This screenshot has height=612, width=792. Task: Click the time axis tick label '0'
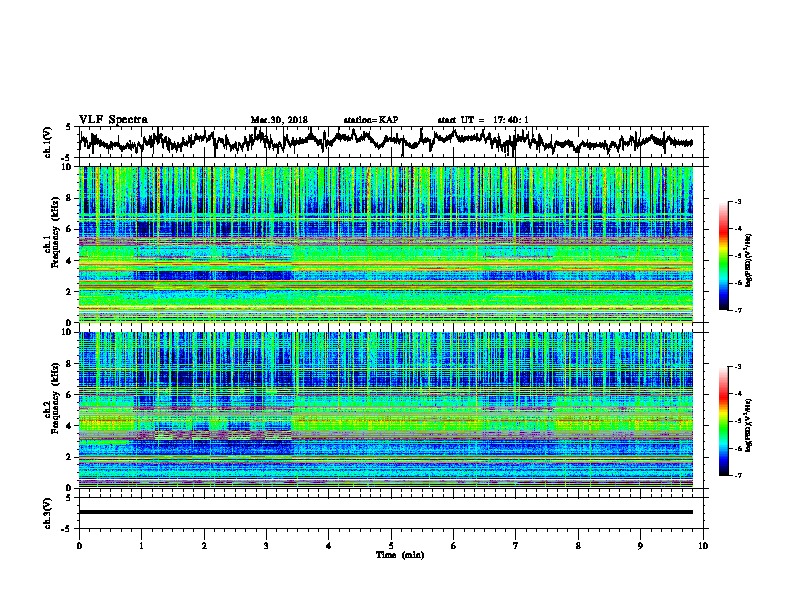[x=79, y=546]
